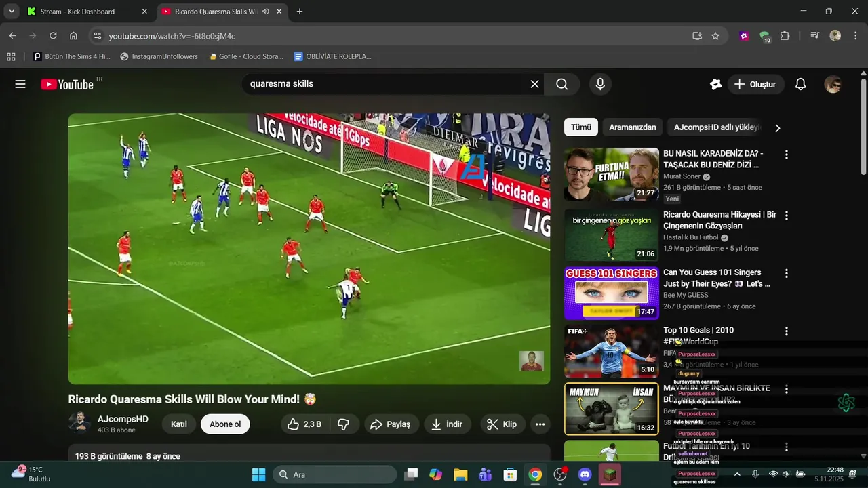This screenshot has height=488, width=868.
Task: Show hidden system tray icons chevron
Action: (x=737, y=474)
